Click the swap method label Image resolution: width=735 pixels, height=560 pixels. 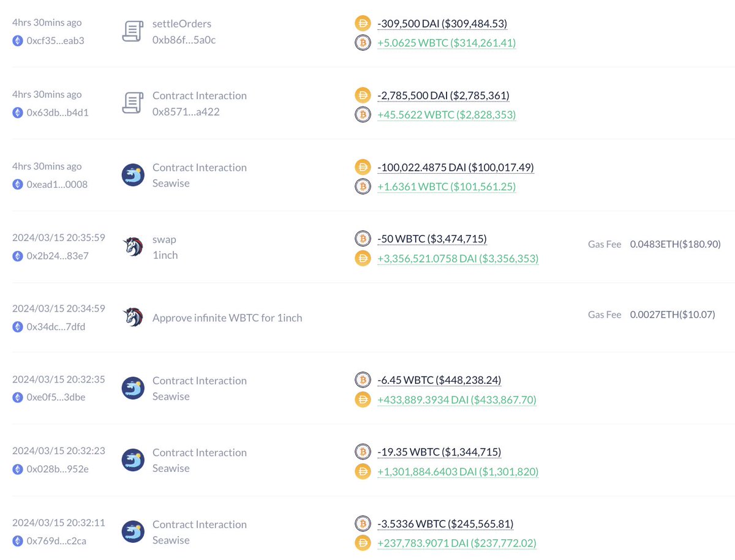coord(164,239)
